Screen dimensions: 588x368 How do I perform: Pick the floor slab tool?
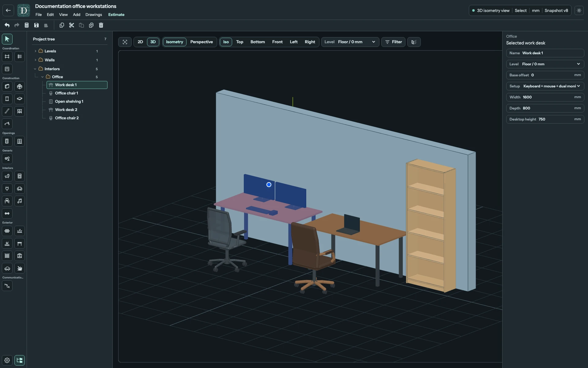20,99
